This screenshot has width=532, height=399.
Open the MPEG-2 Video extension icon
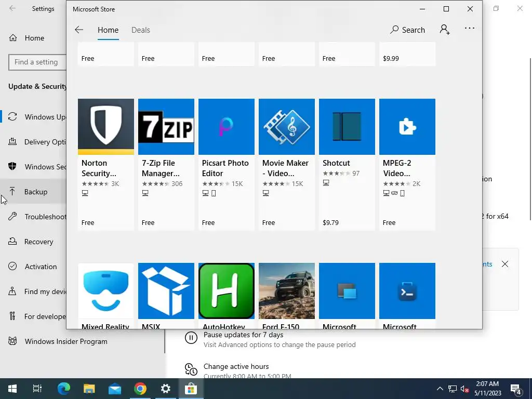tap(407, 127)
